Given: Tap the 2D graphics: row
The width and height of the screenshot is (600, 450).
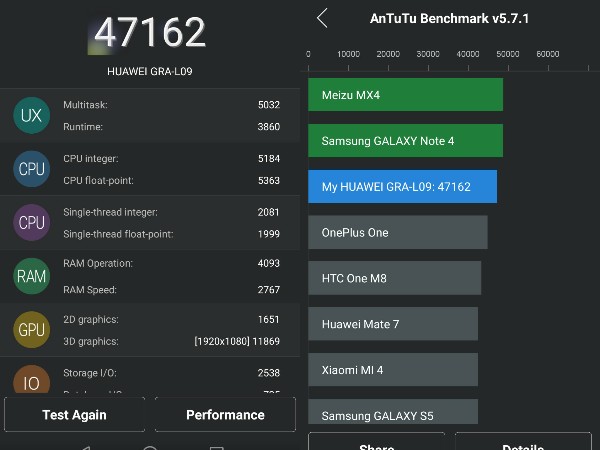Looking at the screenshot, I should click(171, 319).
